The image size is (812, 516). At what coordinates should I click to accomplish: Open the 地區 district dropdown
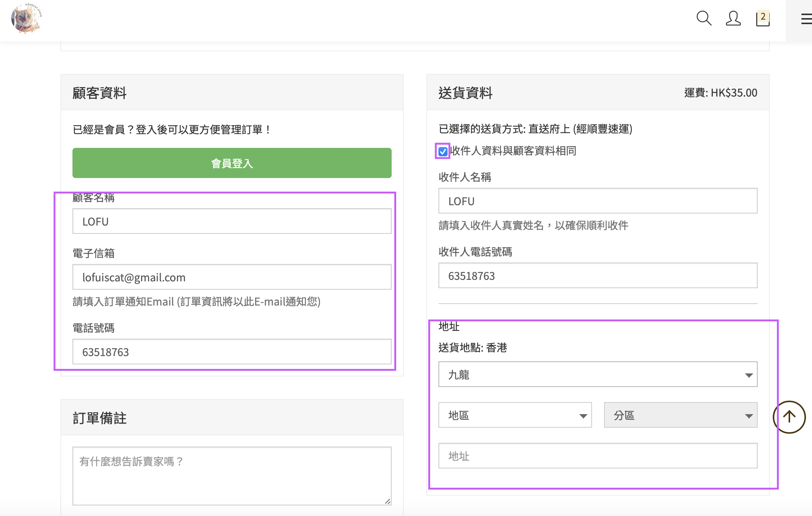pyautogui.click(x=515, y=415)
